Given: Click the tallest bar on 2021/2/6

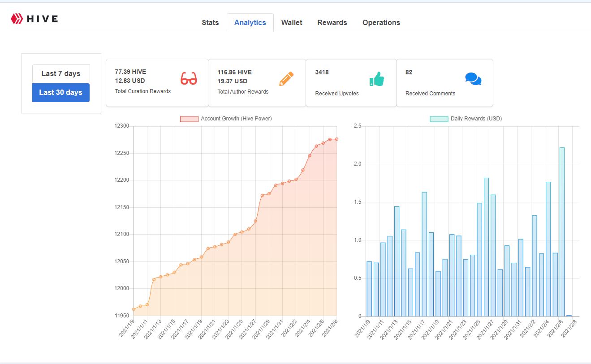Looking at the screenshot, I should [x=562, y=232].
